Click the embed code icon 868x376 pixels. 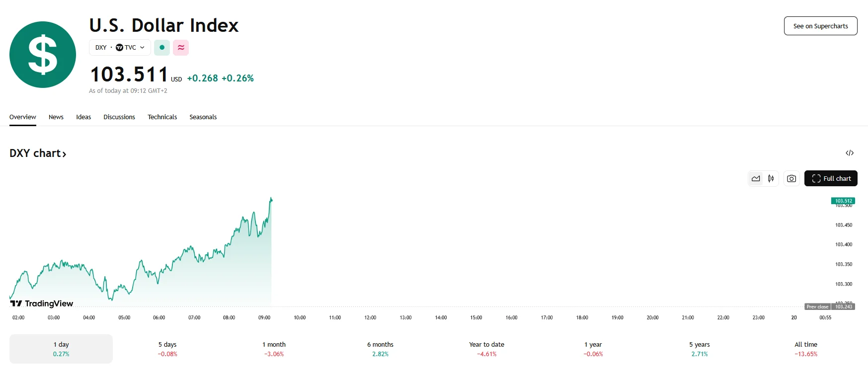coord(850,153)
